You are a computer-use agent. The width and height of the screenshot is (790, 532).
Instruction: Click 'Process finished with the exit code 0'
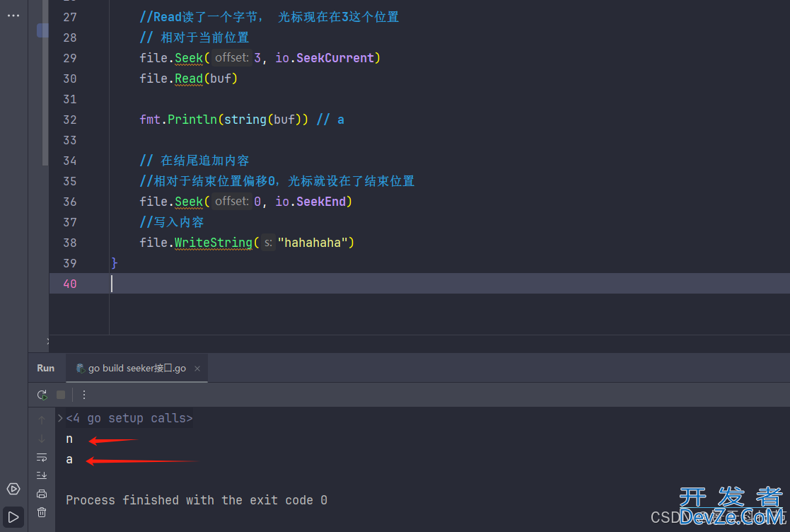click(197, 500)
